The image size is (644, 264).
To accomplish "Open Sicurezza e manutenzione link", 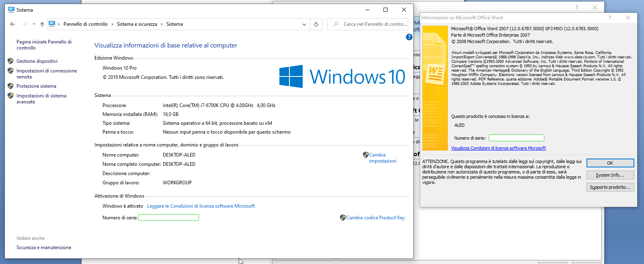I will [x=44, y=248].
